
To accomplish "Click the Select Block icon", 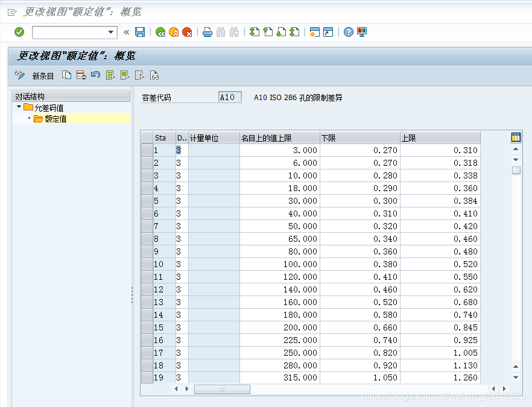I will pyautogui.click(x=125, y=75).
